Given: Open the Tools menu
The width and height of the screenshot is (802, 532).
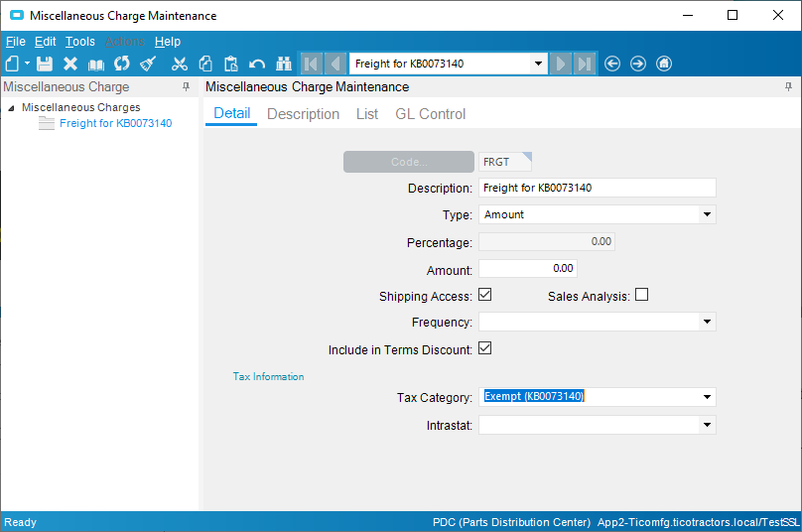Looking at the screenshot, I should pos(79,42).
